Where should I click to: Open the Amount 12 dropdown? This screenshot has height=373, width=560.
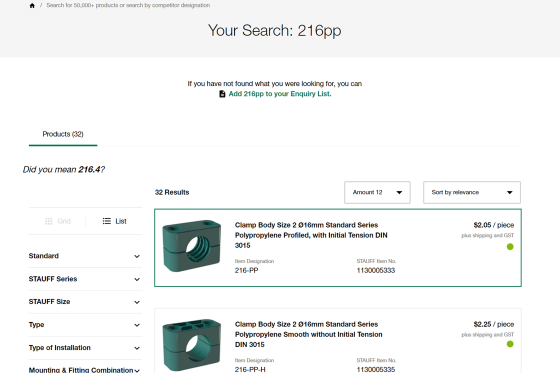pyautogui.click(x=377, y=193)
